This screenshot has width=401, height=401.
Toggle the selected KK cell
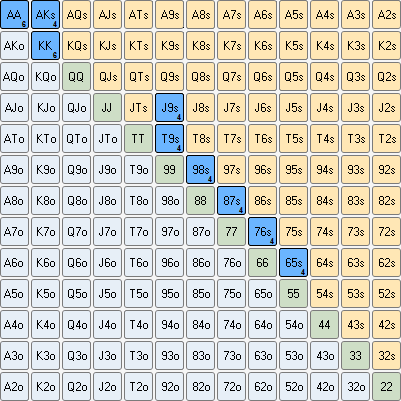(x=45, y=45)
